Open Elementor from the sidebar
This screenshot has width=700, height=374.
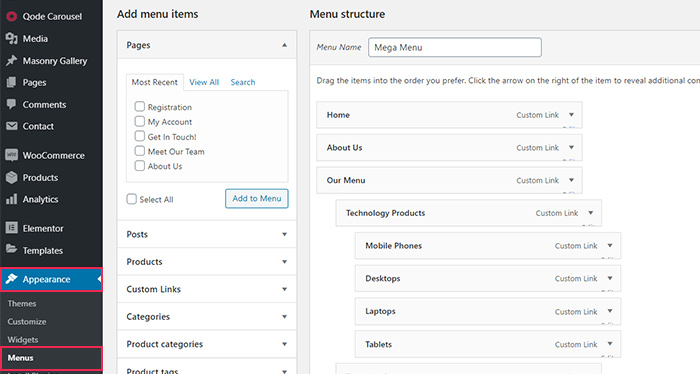tap(43, 228)
